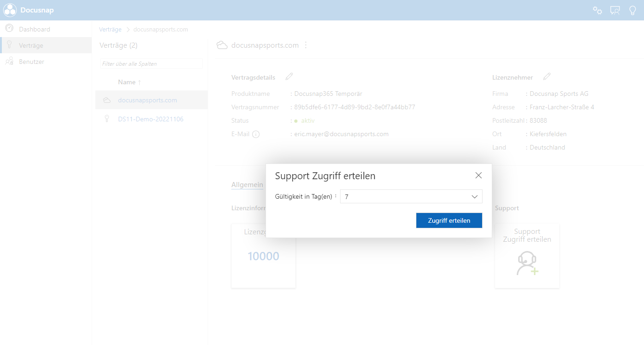
Task: Click the key icon next to Verträge
Action: pyautogui.click(x=9, y=45)
